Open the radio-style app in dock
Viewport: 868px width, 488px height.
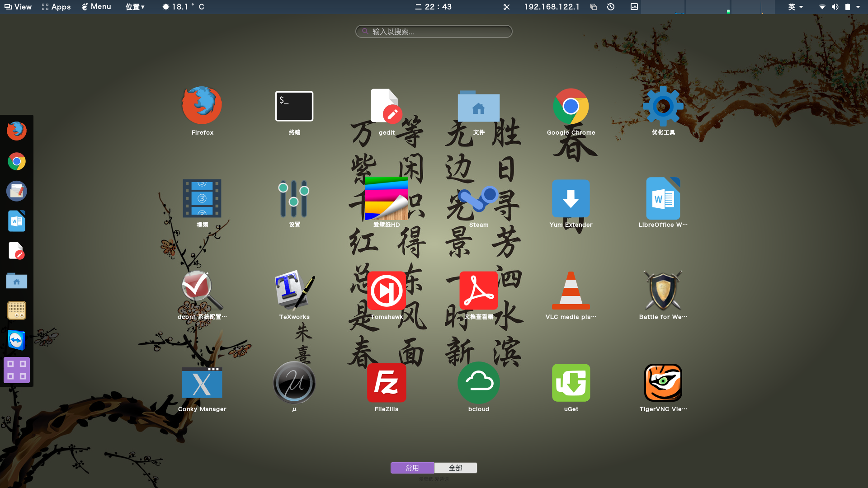point(17,310)
